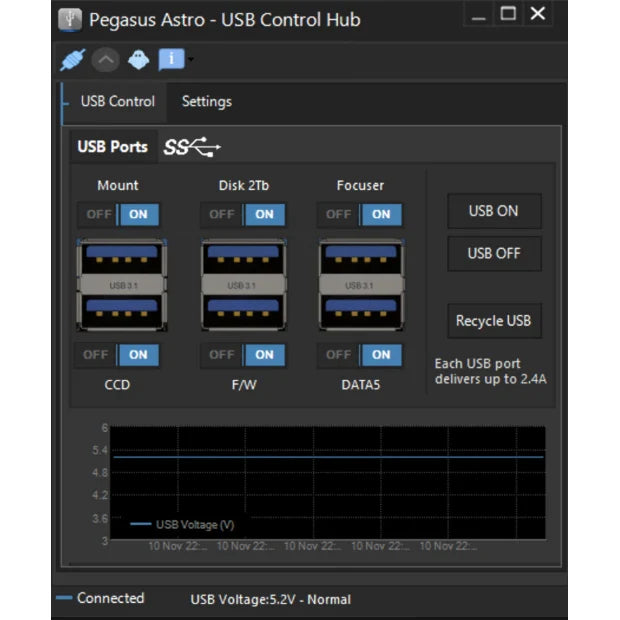Toggle the F/W port switch
Viewport: 620px width, 620px height.
[243, 355]
